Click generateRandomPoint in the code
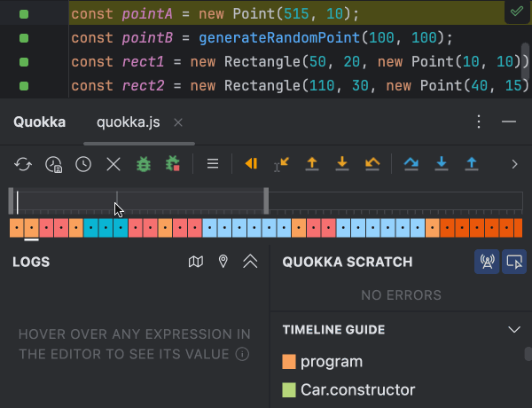The height and width of the screenshot is (408, 532). tap(279, 37)
